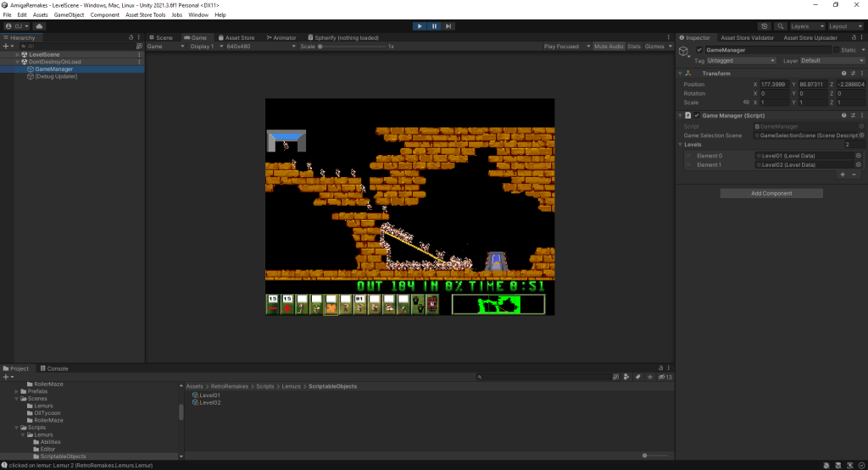
Task: Click the debugger bug icon in status bar
Action: point(826,466)
